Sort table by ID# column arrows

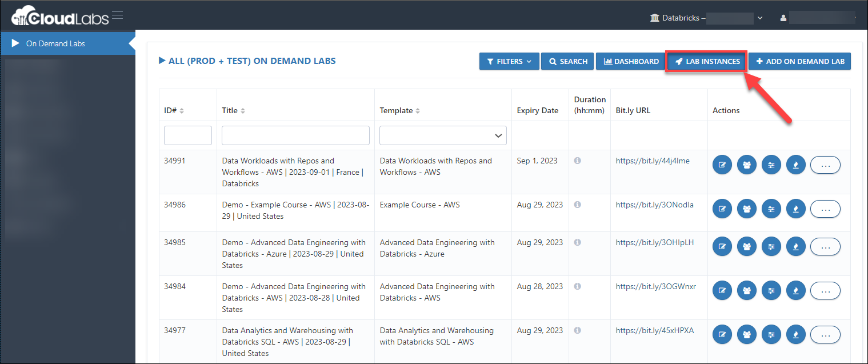[x=182, y=111]
